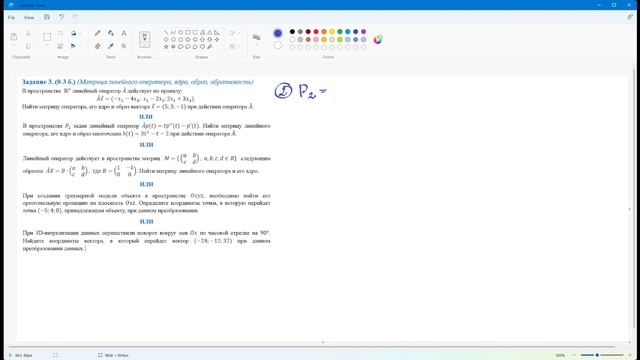Viewport: 640px width, 360px height.
Task: Zoom out with the minus button
Action: pyautogui.click(x=574, y=355)
